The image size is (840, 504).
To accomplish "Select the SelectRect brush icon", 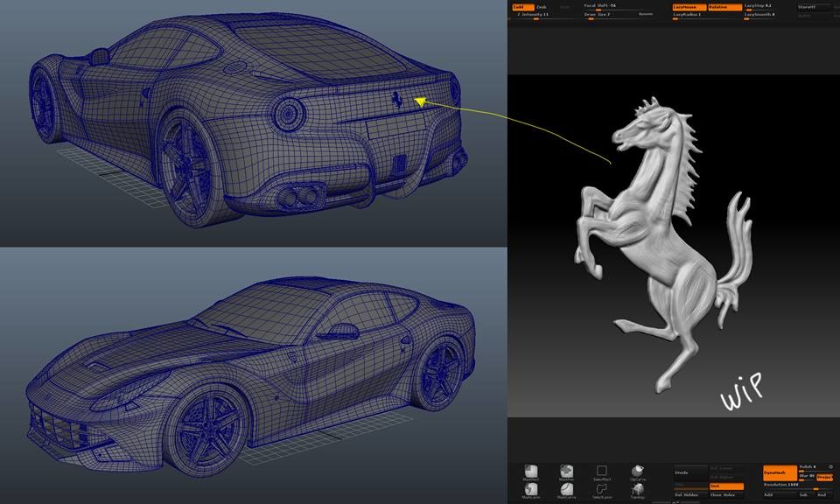I will coord(602,472).
